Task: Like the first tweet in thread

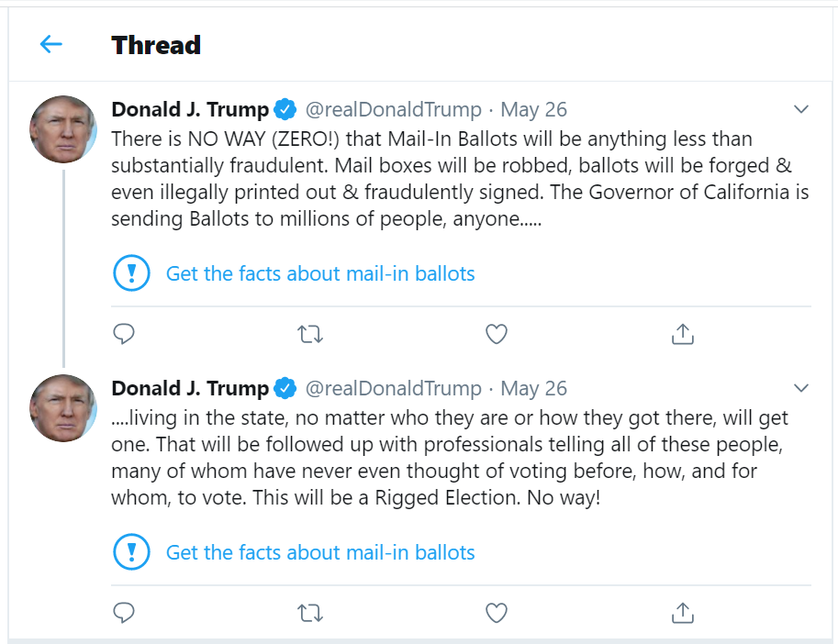Action: click(497, 335)
